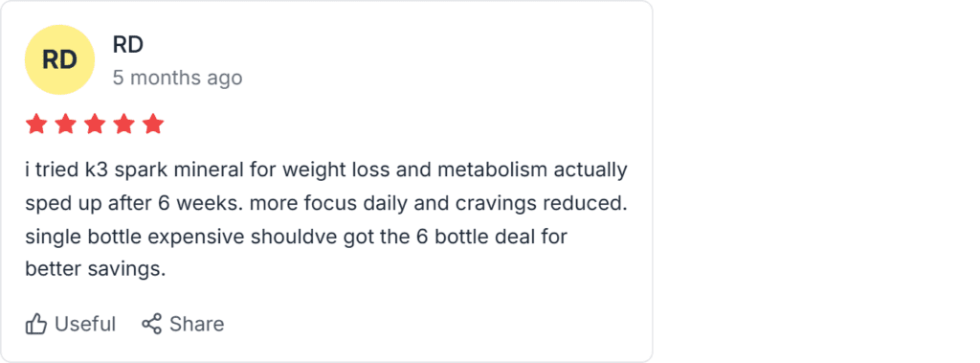Image resolution: width=980 pixels, height=363 pixels.
Task: Click the '5 months ago' timestamp
Action: click(x=177, y=78)
